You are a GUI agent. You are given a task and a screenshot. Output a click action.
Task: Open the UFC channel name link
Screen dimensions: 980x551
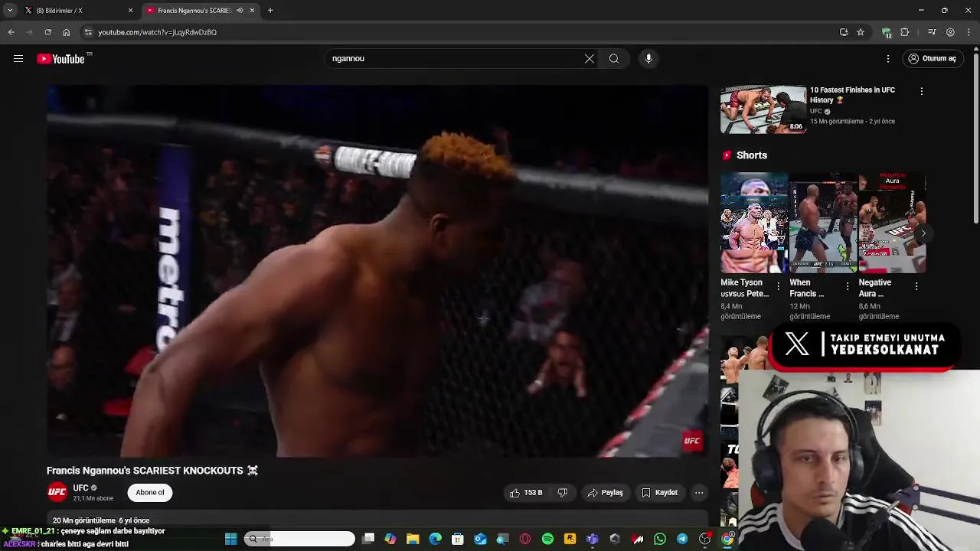pos(81,488)
